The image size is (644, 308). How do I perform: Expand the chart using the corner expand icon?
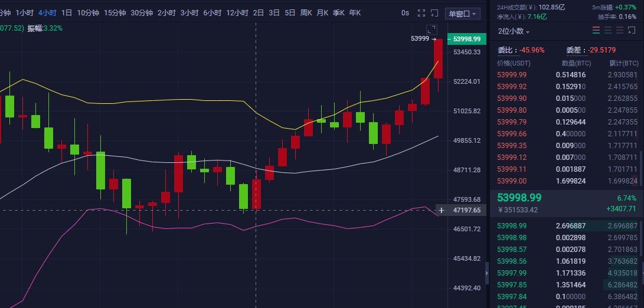431,30
